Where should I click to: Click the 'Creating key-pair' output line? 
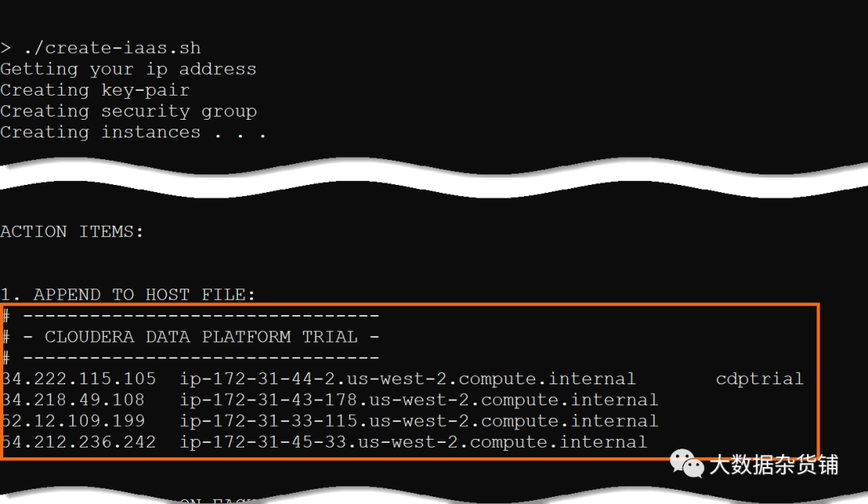[x=95, y=90]
